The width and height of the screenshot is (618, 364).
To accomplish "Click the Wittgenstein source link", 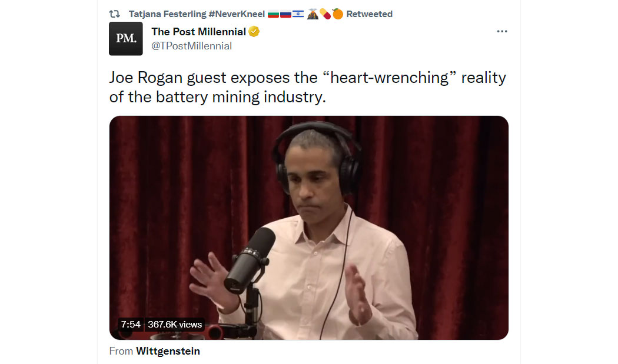I will [168, 351].
